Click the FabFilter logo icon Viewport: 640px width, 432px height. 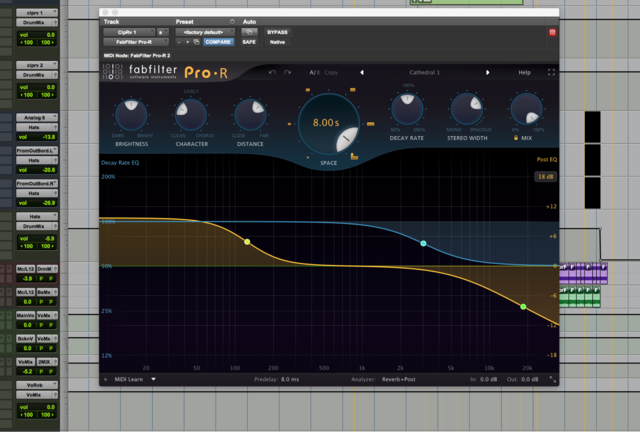click(112, 72)
